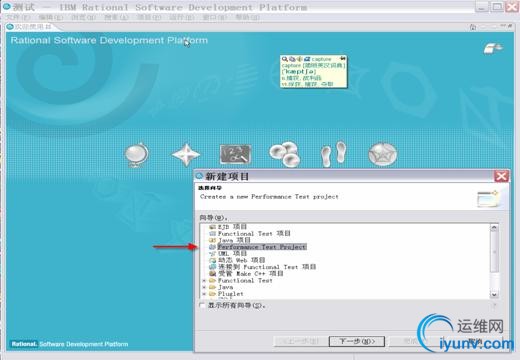Open the Samples spheres icon
Screen dimensions: 520x360
pyautogui.click(x=285, y=154)
